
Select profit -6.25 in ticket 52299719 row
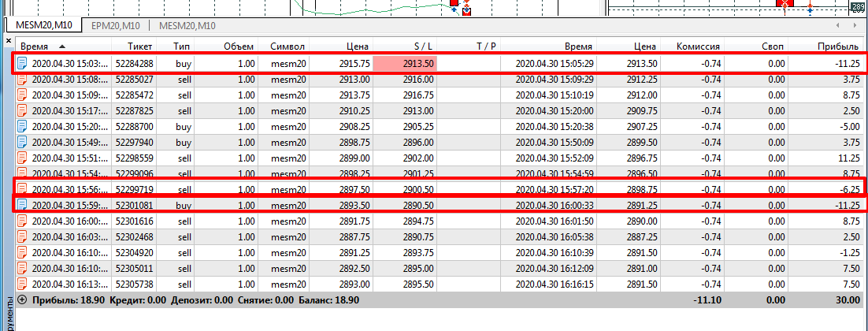click(x=850, y=190)
